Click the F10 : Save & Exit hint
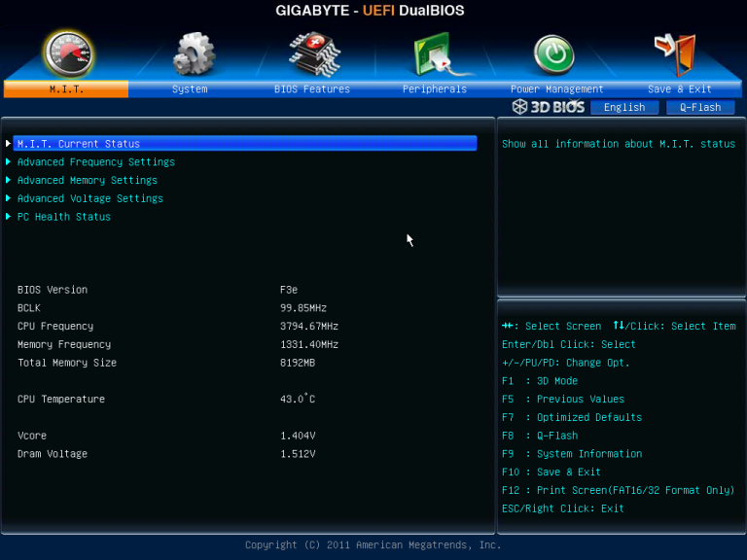This screenshot has width=747, height=560. (x=551, y=472)
